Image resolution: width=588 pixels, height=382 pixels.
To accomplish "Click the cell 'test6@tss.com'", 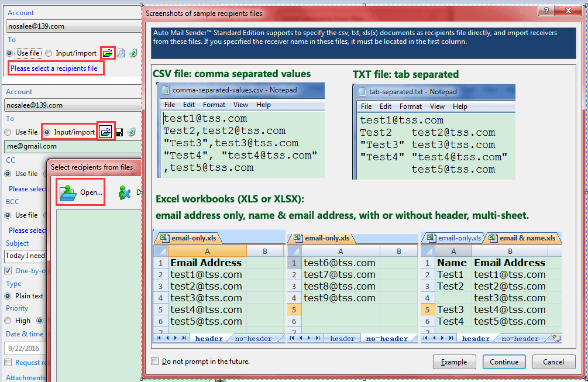I will (341, 263).
